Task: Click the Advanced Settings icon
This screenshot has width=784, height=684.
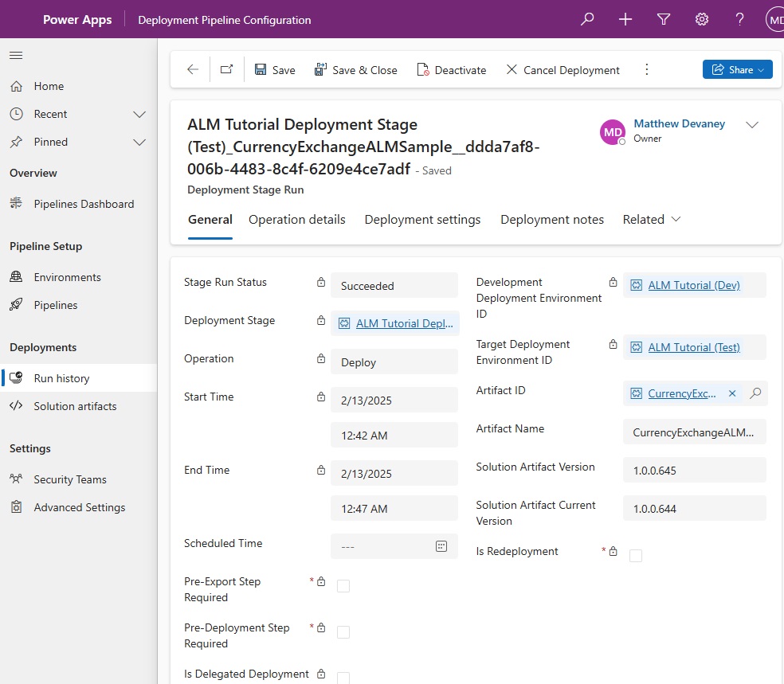Action: [x=16, y=507]
